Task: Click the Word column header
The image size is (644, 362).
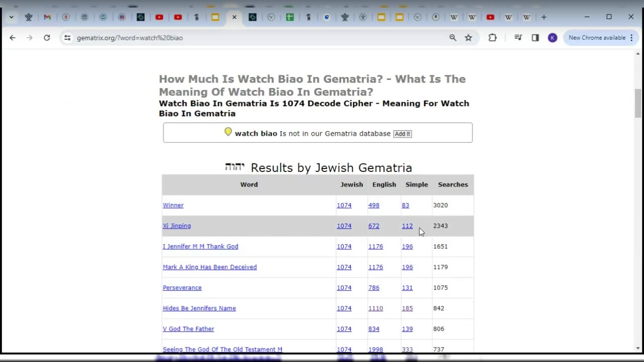Action: coord(249,185)
